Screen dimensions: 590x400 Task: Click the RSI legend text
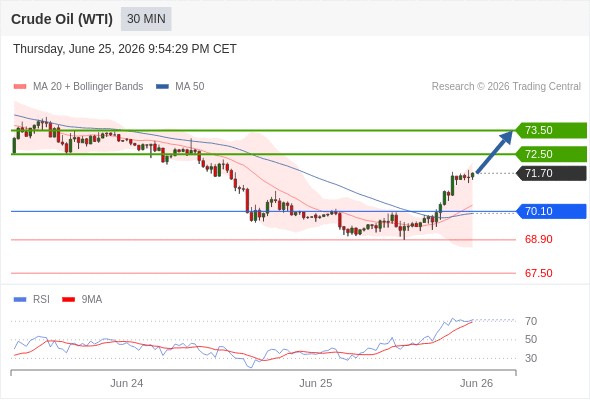point(41,300)
